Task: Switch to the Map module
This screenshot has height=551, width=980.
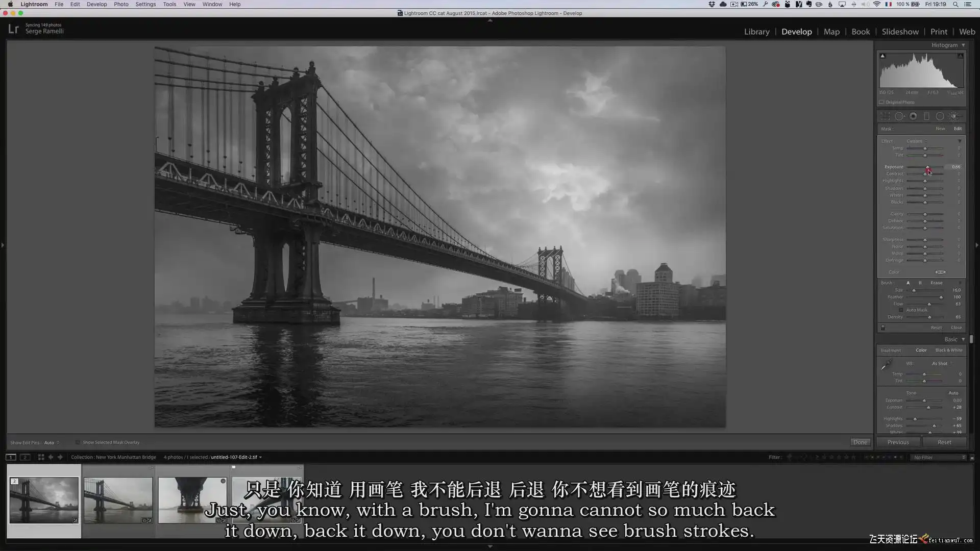Action: tap(831, 32)
